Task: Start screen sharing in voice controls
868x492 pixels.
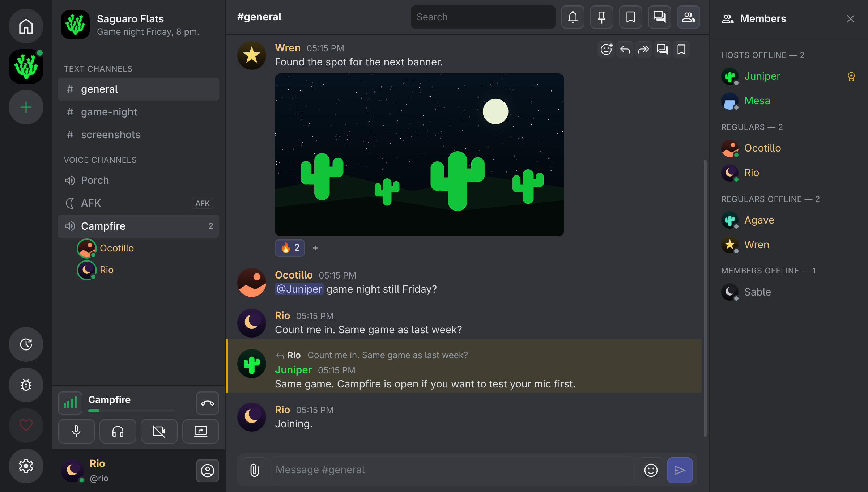Action: 201,431
